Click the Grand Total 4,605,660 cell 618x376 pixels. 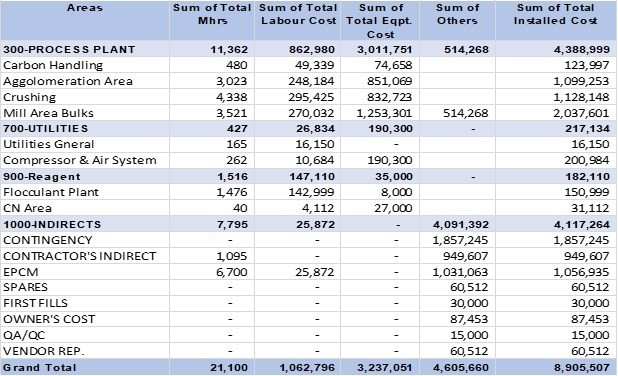(461, 368)
